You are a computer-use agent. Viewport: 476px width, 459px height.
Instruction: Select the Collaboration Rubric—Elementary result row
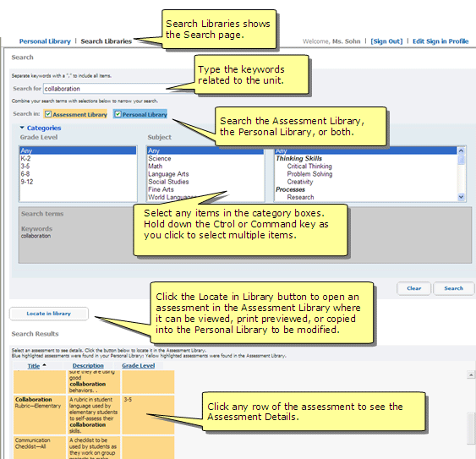(94, 415)
